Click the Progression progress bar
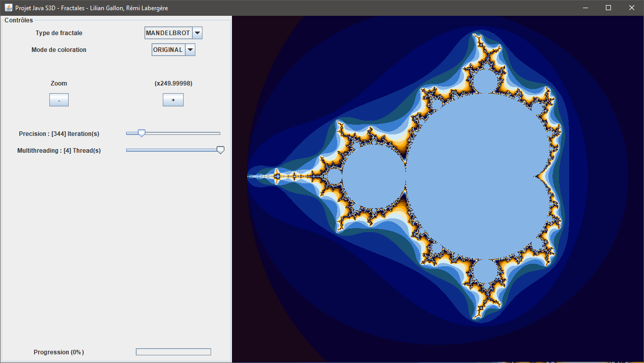 (x=173, y=352)
